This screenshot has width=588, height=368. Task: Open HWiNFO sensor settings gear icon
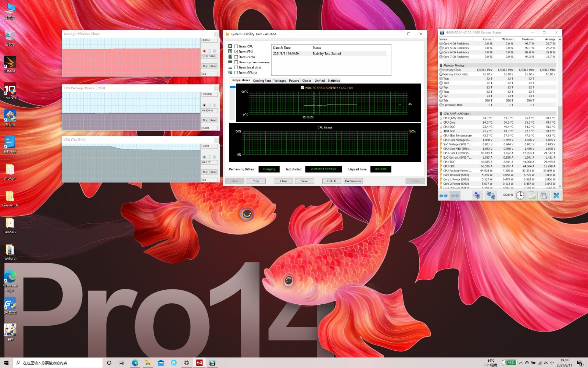[544, 195]
